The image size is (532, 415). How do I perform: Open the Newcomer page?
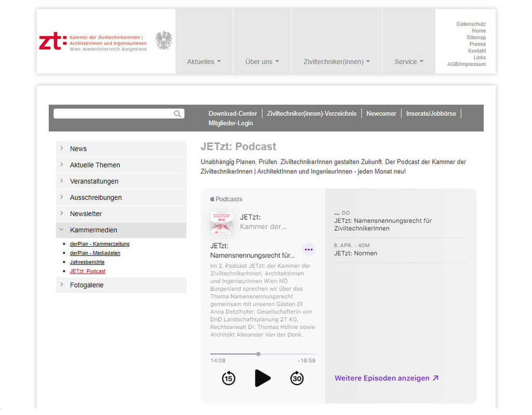point(381,114)
